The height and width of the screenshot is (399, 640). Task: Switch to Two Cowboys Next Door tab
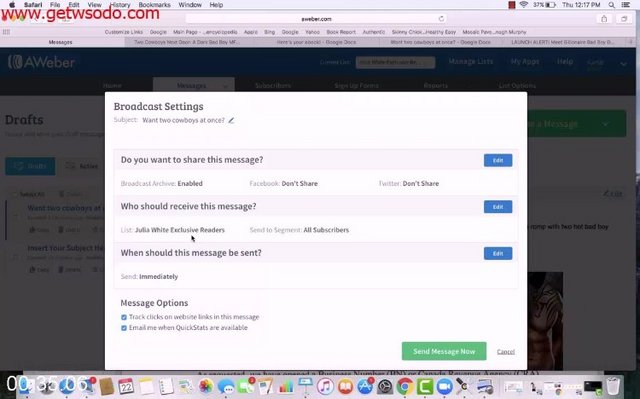[187, 42]
